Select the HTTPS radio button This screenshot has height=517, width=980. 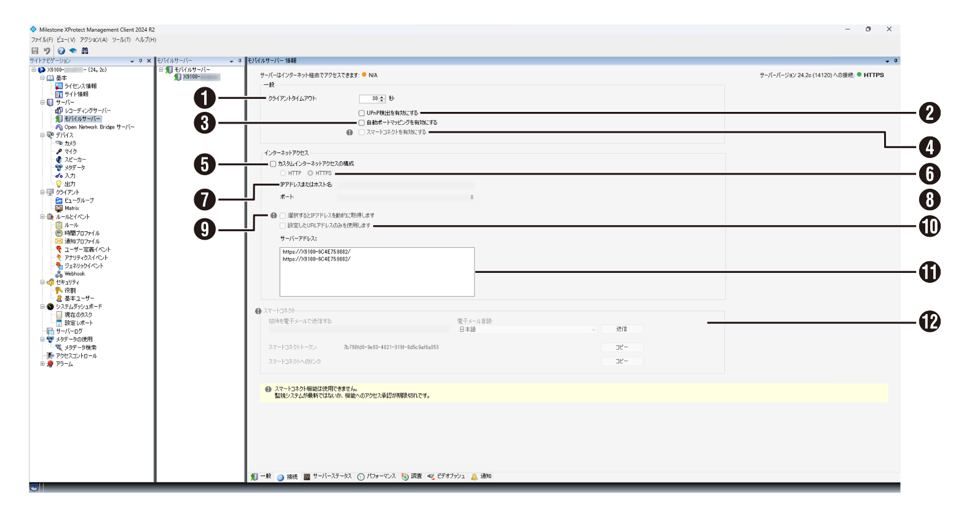310,173
